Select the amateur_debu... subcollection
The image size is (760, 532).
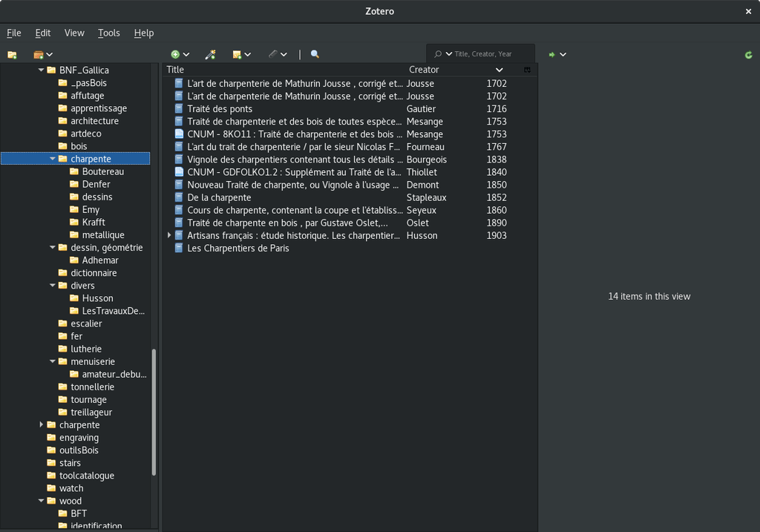(114, 374)
